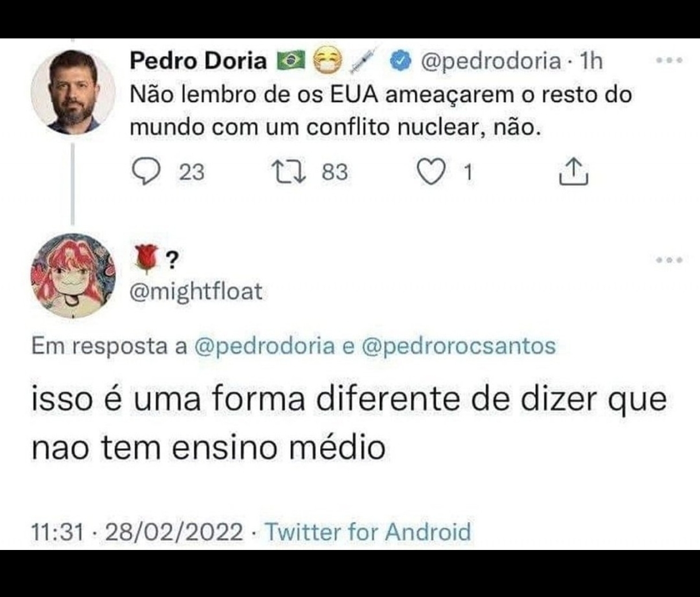The image size is (700, 597).
Task: Open three-dot menu on the @mightfloat reply
Action: click(x=669, y=260)
